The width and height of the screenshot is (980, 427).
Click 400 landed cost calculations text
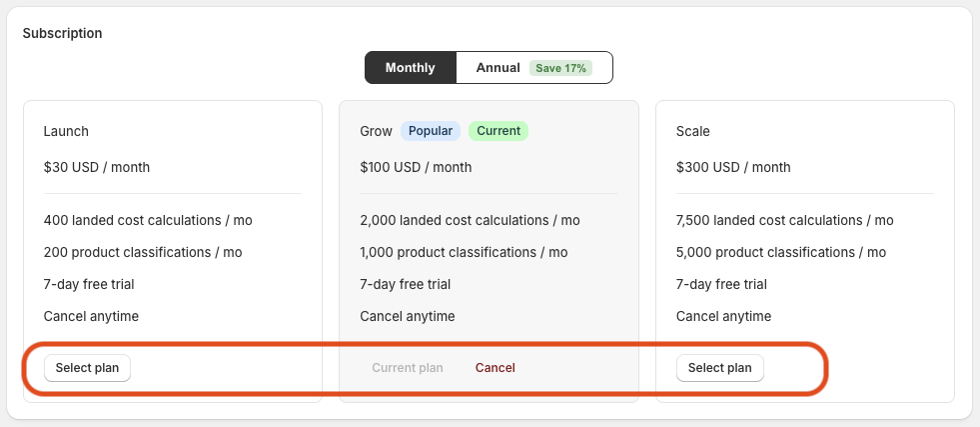148,220
